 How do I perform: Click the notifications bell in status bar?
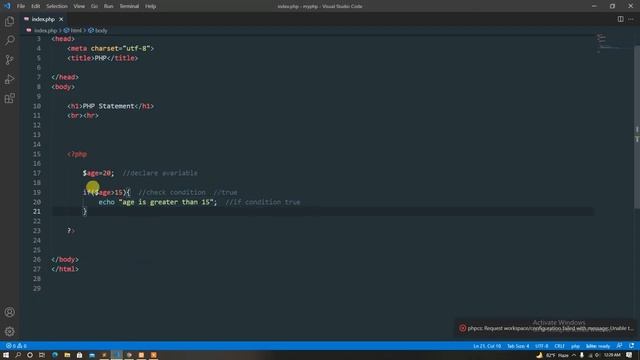pos(631,346)
